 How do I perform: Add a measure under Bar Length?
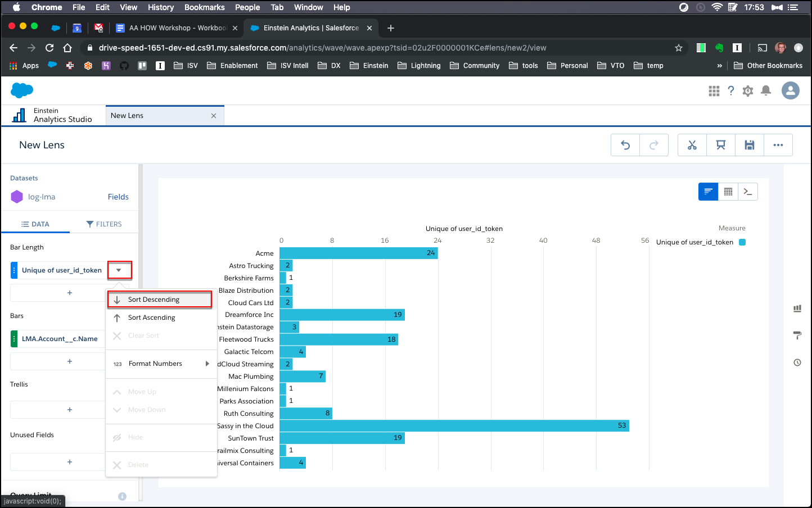click(x=70, y=293)
